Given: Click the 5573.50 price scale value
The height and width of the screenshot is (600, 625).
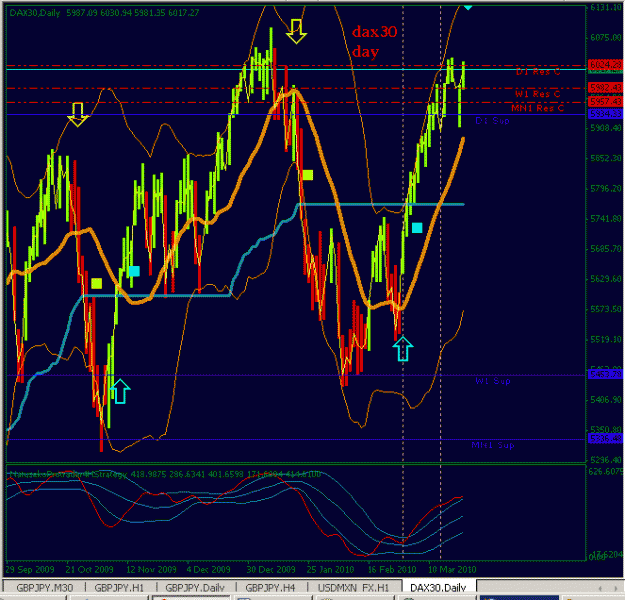Looking at the screenshot, I should pyautogui.click(x=606, y=309).
